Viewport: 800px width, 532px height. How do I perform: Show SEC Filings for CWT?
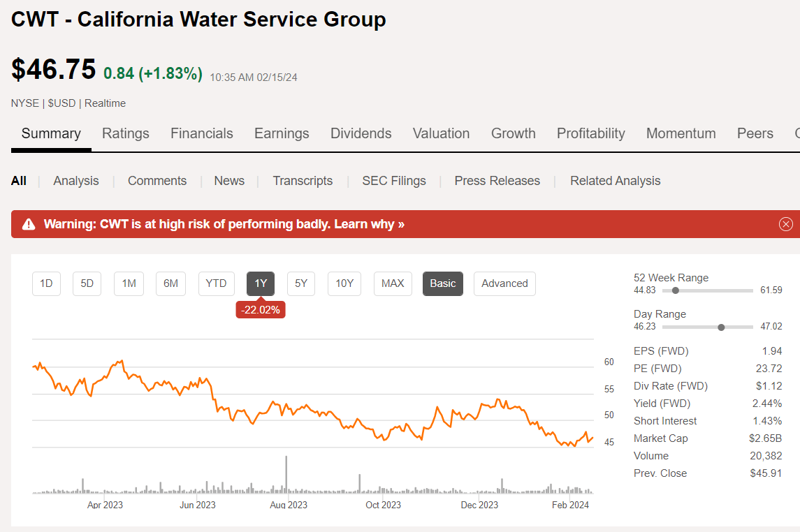click(x=394, y=180)
